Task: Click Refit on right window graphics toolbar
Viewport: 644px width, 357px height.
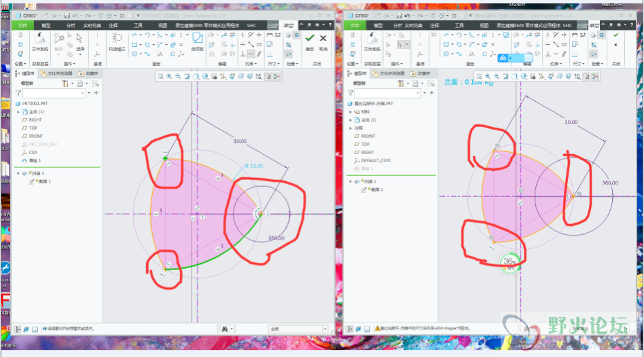Action: (478, 76)
